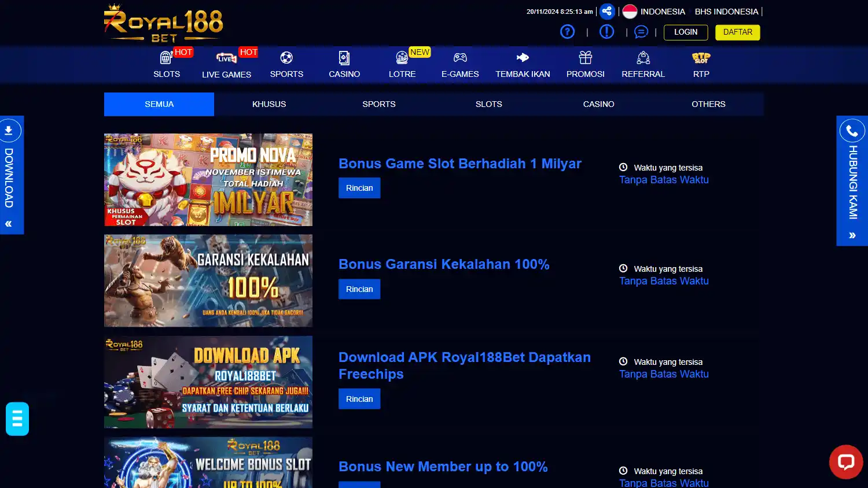Image resolution: width=868 pixels, height=488 pixels.
Task: Click Rincian for Bonus Game Slot 1 Milyar
Action: [359, 188]
